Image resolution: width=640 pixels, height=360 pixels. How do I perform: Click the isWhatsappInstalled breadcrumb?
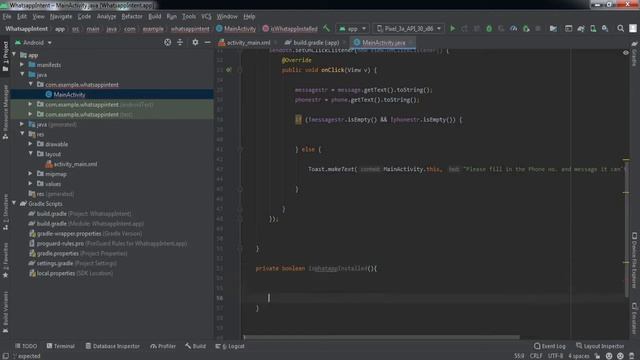(x=290, y=29)
